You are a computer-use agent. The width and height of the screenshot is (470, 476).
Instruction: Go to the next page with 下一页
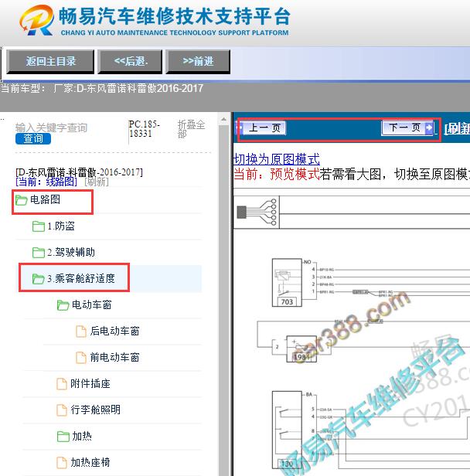pos(407,127)
